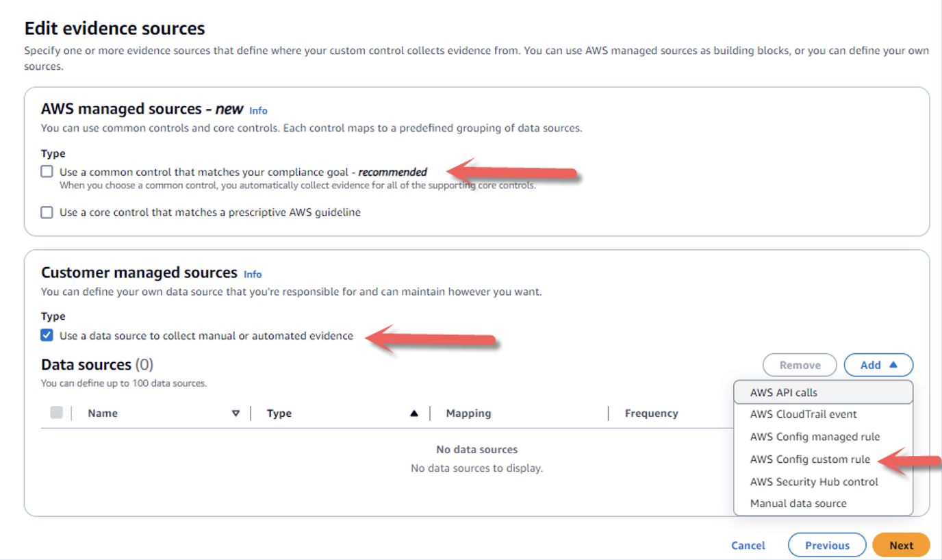Open Customer managed sources Info link

coord(253,274)
